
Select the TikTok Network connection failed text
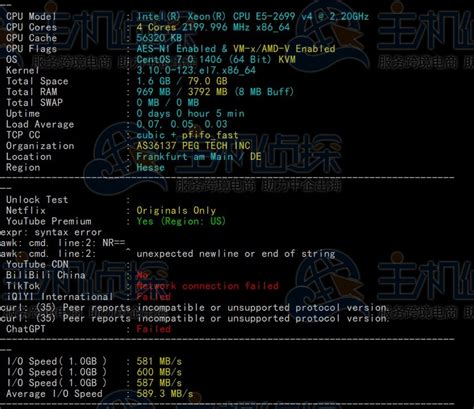pos(207,286)
